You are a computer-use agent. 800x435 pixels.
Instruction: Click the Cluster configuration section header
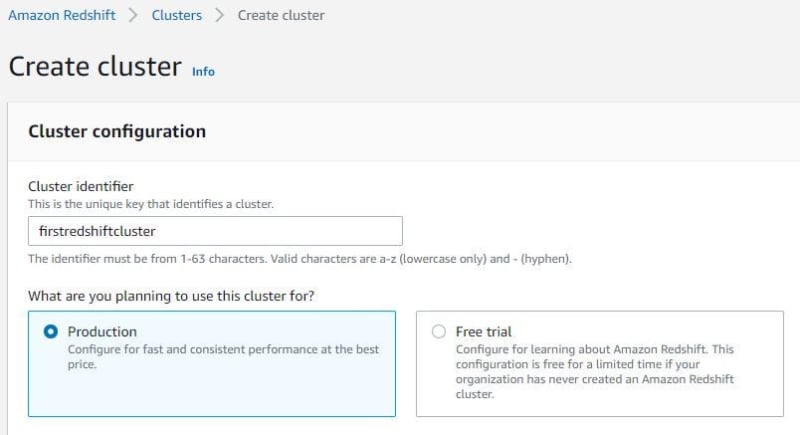click(x=117, y=132)
